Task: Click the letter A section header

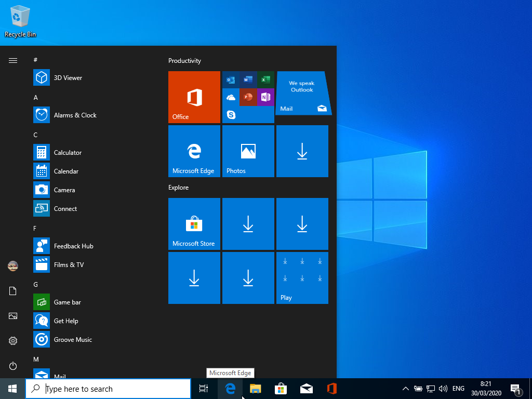Action: click(x=36, y=97)
